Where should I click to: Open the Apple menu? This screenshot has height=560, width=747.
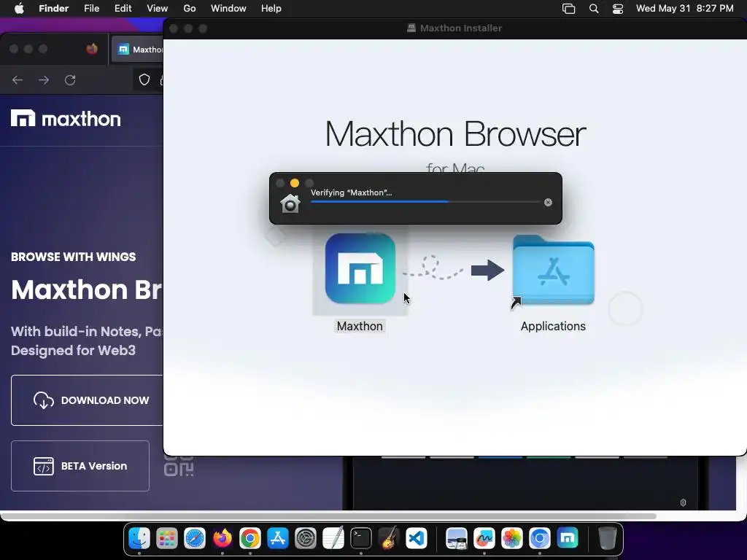[x=19, y=9]
